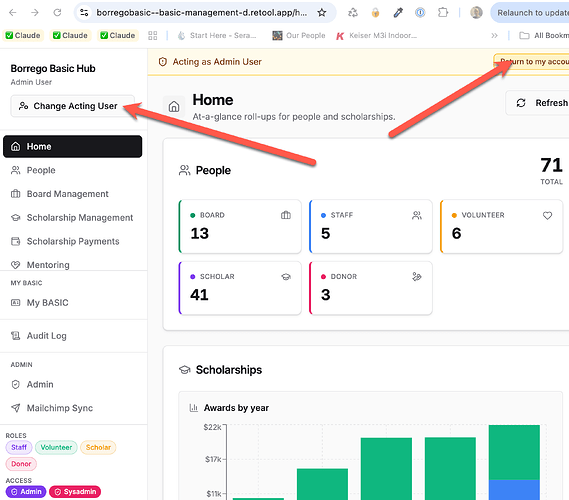Click the heart icon on the Volunteer card
This screenshot has width=569, height=500.
coord(547,216)
